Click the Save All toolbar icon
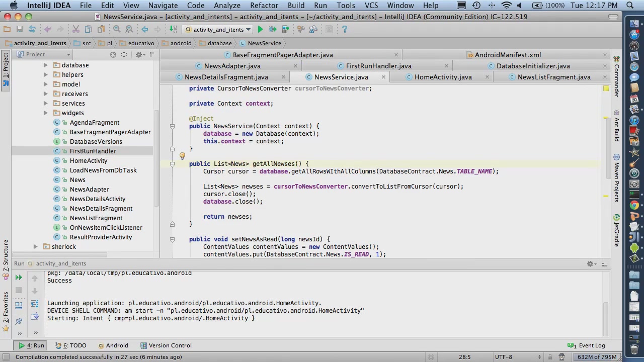The height and width of the screenshot is (362, 644). (19, 30)
